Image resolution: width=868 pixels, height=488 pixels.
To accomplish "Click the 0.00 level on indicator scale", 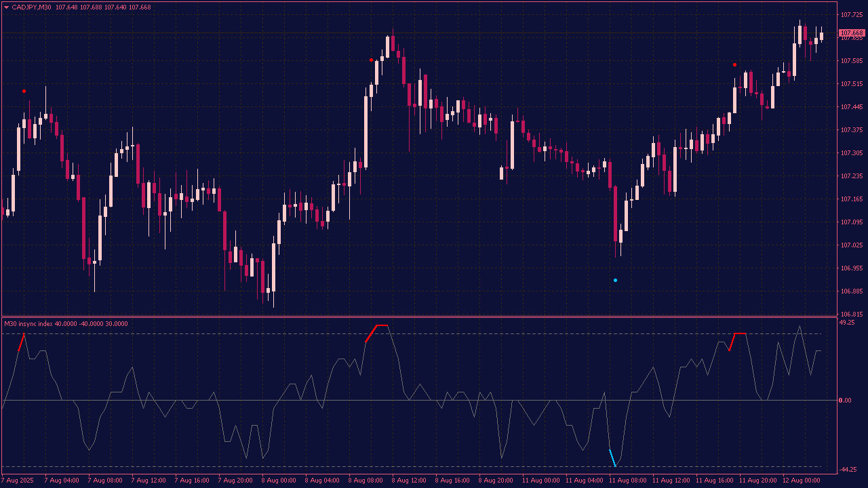I will pyautogui.click(x=846, y=401).
